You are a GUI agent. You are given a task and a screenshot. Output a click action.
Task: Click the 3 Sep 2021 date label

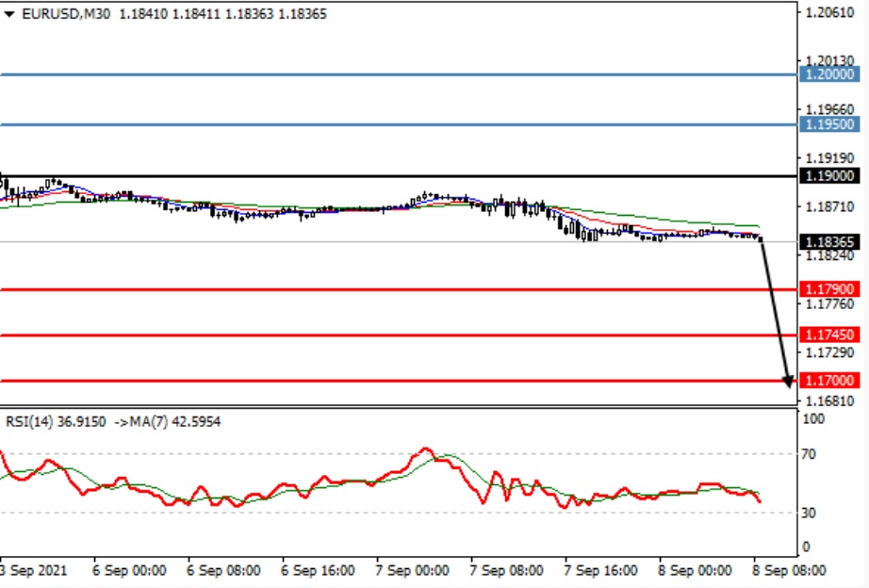33,570
